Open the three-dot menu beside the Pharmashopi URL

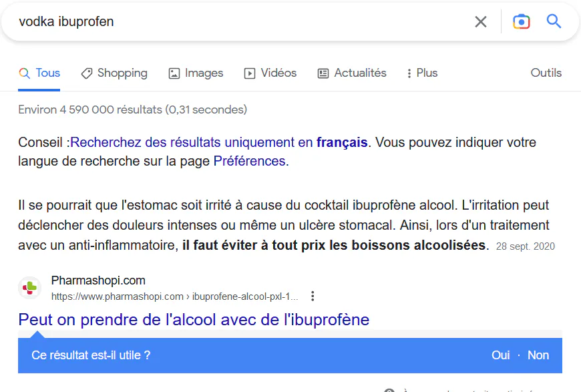pos(313,296)
